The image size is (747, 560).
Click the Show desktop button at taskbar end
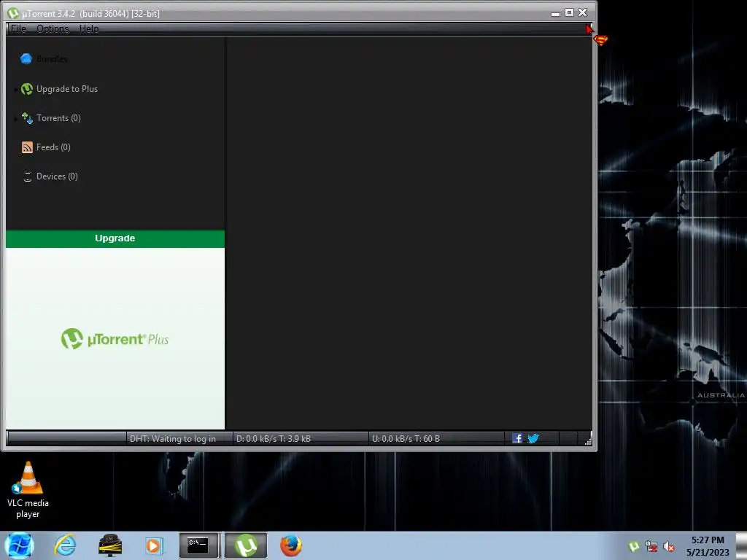(x=742, y=545)
